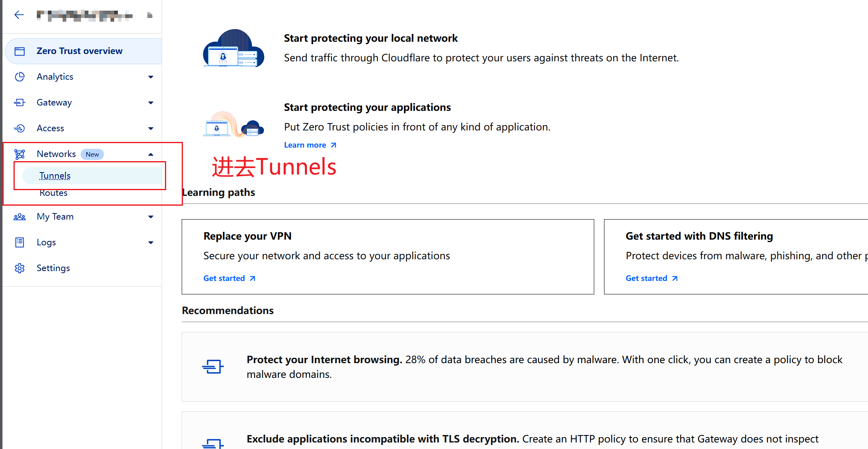
Task: Expand the My Team dropdown arrow
Action: point(151,217)
